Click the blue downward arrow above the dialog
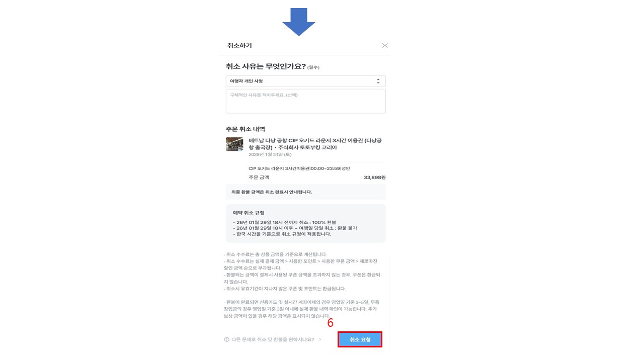 (x=299, y=22)
